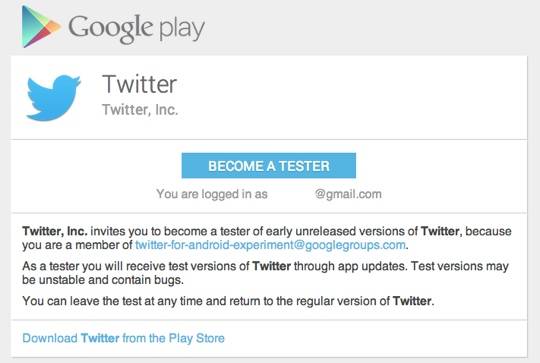Viewport: 540px width, 363px height.
Task: Click the BECOME A TESTER button
Action: (269, 166)
